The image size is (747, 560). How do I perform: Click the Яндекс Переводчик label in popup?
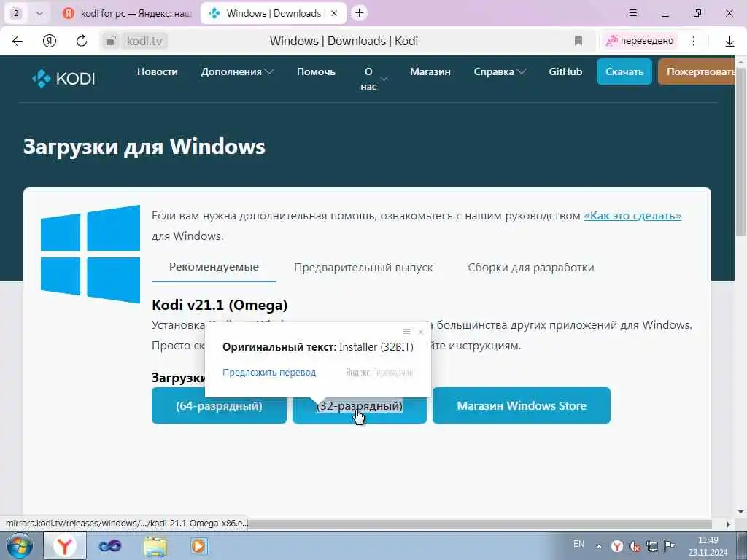(x=379, y=373)
